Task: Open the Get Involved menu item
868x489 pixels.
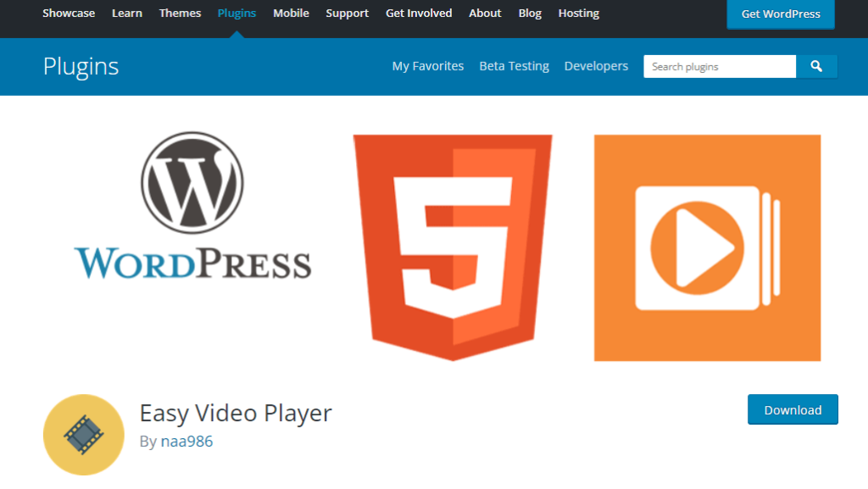Action: (419, 14)
